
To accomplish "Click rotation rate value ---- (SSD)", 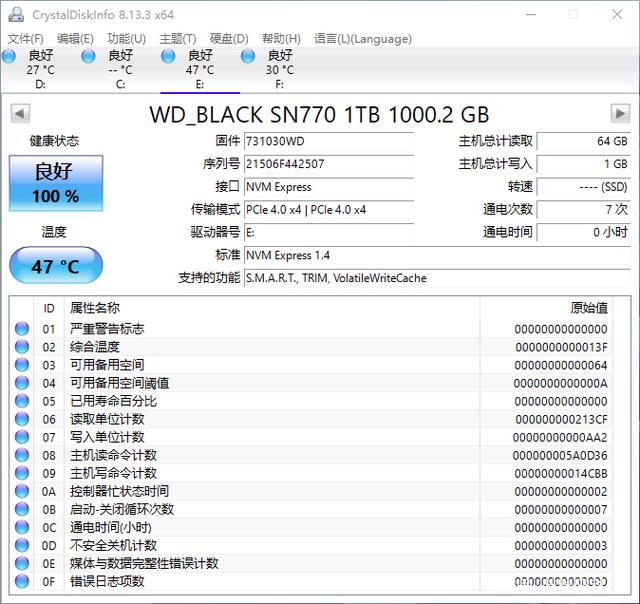I will [584, 187].
